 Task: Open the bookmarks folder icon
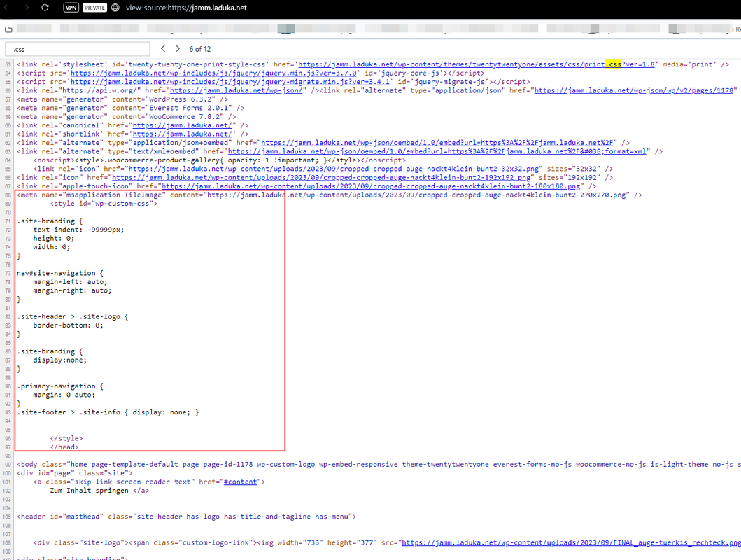click(x=8, y=29)
